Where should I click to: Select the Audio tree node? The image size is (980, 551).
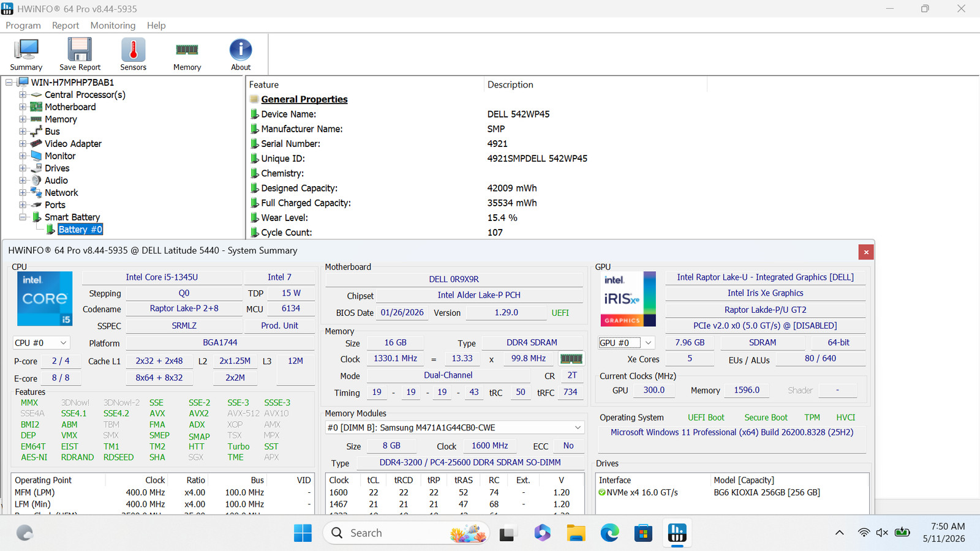pyautogui.click(x=56, y=181)
